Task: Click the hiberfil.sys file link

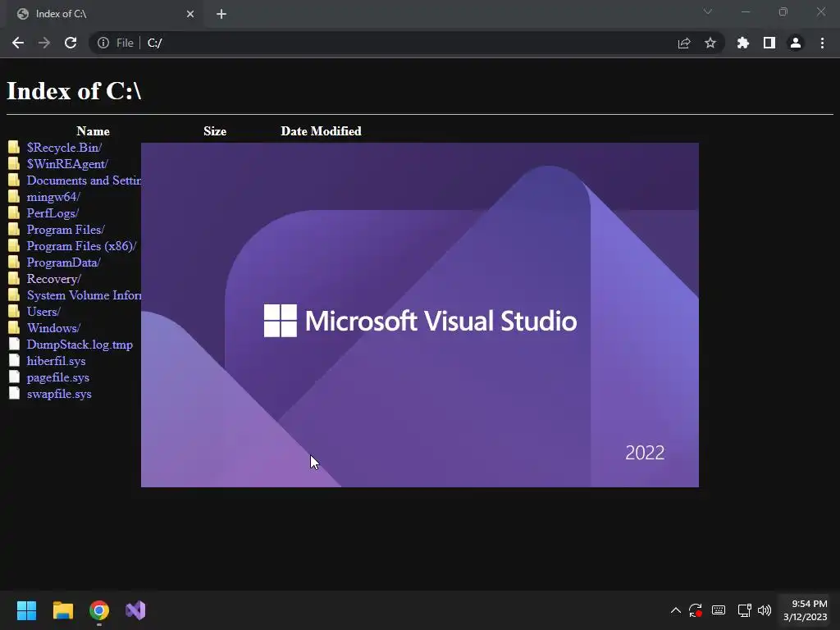Action: [x=57, y=361]
